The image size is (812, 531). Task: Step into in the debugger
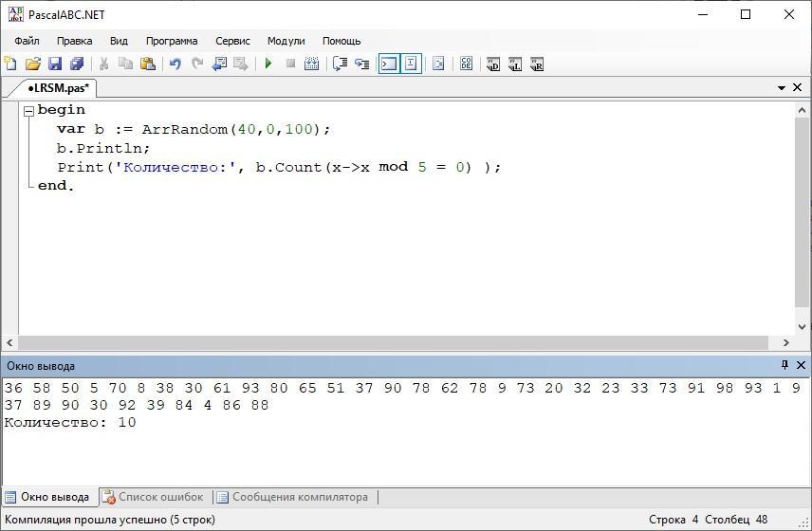[x=361, y=64]
